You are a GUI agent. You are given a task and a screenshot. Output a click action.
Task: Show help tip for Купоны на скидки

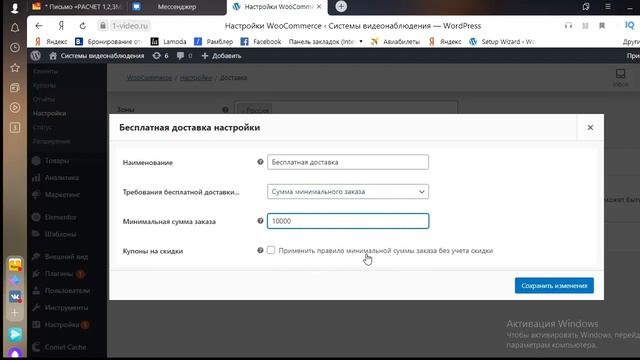pos(260,250)
